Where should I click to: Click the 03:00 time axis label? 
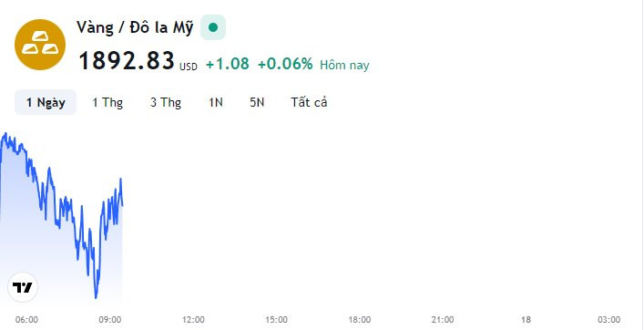coord(608,319)
